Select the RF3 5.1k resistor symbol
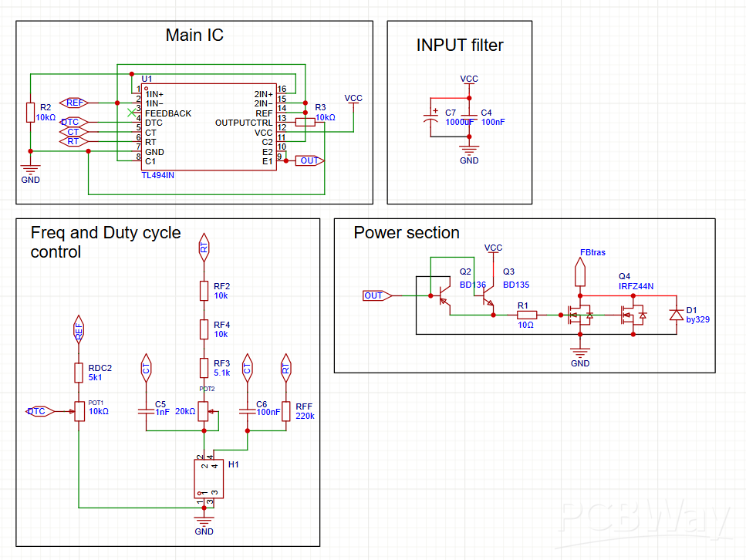The image size is (746, 560). coord(204,368)
